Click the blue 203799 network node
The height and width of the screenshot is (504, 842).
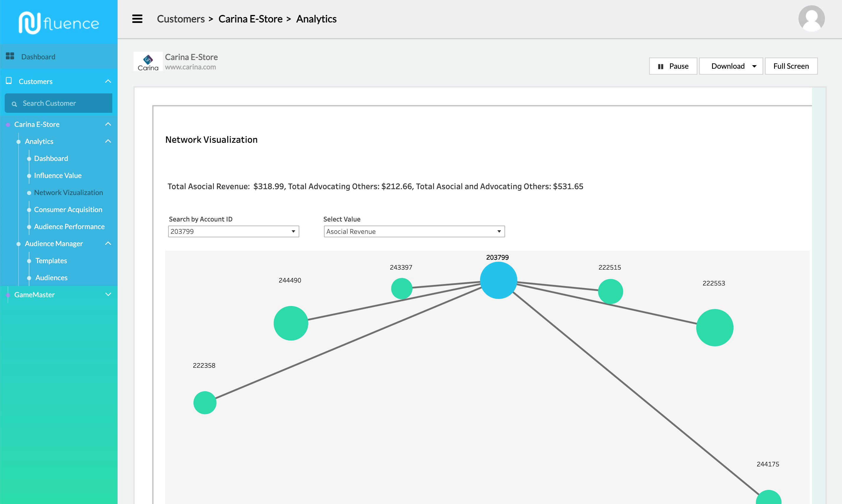coord(498,280)
